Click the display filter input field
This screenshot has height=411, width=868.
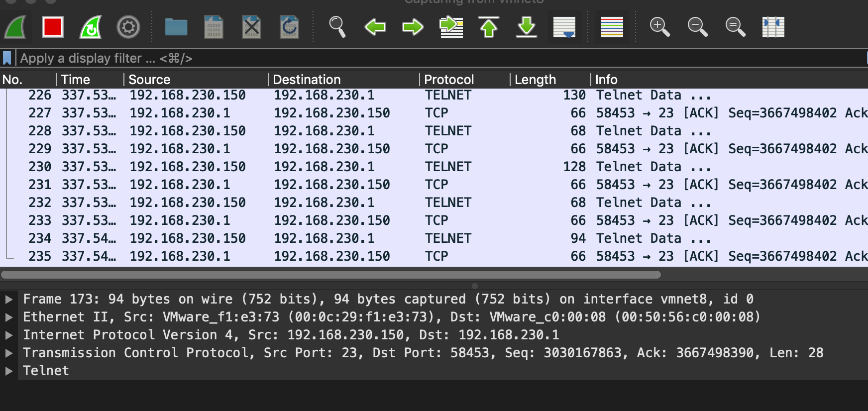coord(442,58)
